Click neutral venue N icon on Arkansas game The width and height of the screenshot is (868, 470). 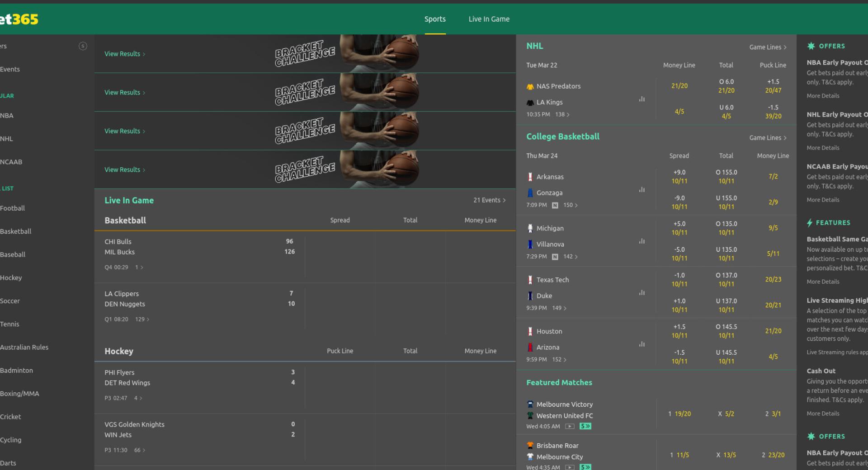[555, 205]
